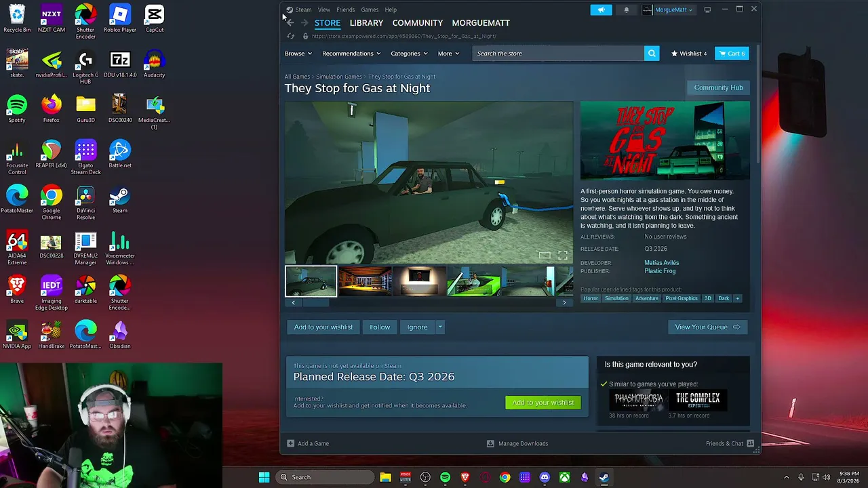Image resolution: width=868 pixels, height=488 pixels.
Task: Open the MORGUEMATT profile tab
Action: coord(481,23)
